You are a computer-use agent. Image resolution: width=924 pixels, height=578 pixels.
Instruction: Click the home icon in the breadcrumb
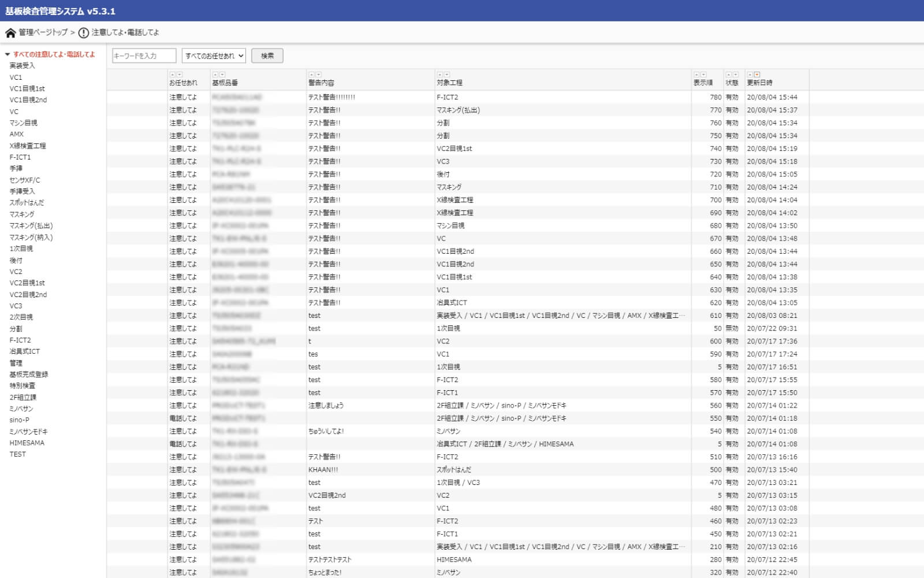(x=10, y=33)
